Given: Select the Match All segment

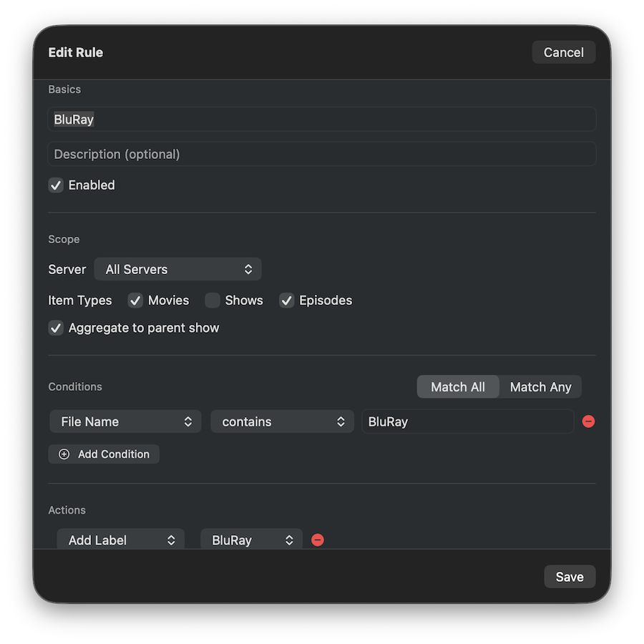Looking at the screenshot, I should pyautogui.click(x=458, y=386).
